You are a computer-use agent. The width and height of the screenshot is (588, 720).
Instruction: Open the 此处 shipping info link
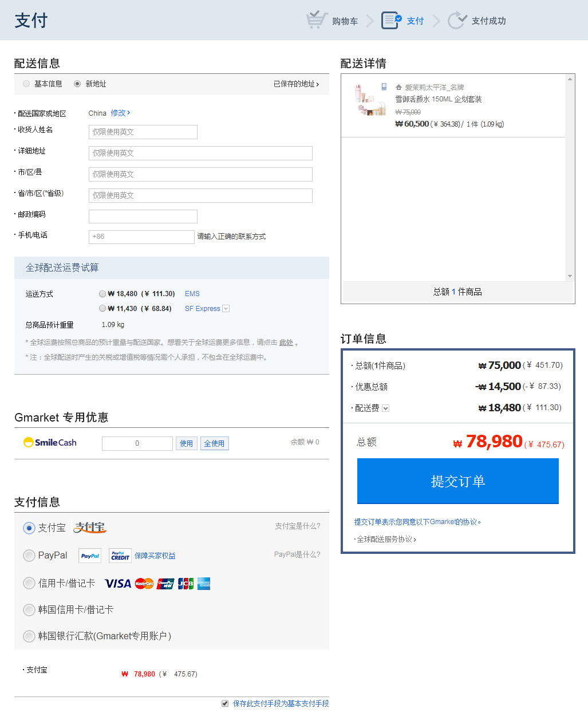coord(286,343)
